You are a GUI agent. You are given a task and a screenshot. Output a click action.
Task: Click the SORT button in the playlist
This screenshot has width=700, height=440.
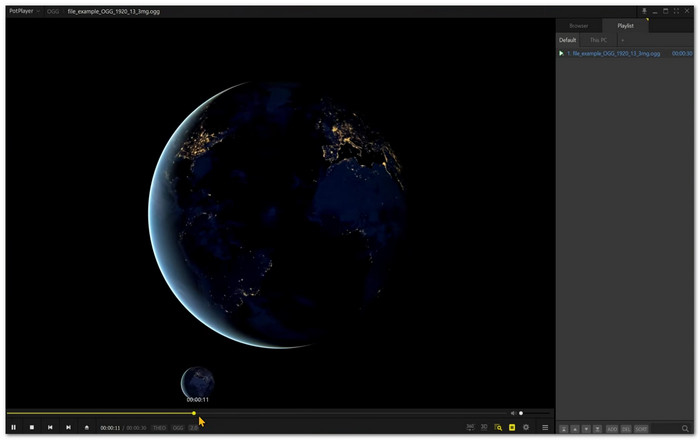point(641,429)
